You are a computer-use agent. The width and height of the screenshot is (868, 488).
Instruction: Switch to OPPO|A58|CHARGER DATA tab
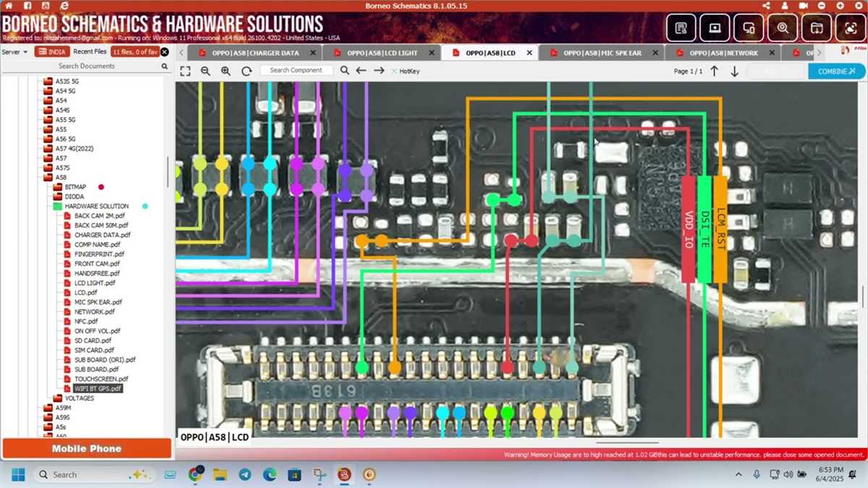pyautogui.click(x=255, y=53)
